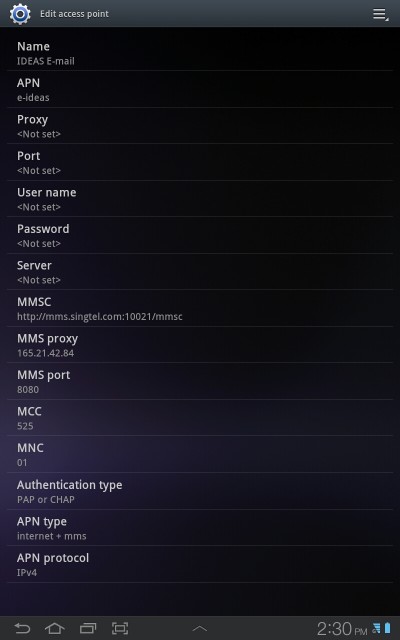Select the Password setting row
The image size is (400, 640).
[x=200, y=236]
